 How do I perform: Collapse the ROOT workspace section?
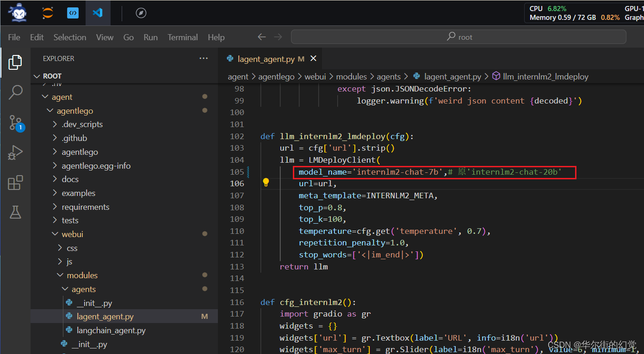pyautogui.click(x=37, y=76)
